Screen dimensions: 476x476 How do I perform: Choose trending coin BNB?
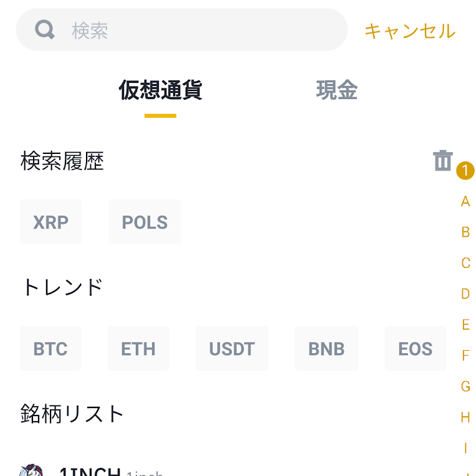point(326,348)
